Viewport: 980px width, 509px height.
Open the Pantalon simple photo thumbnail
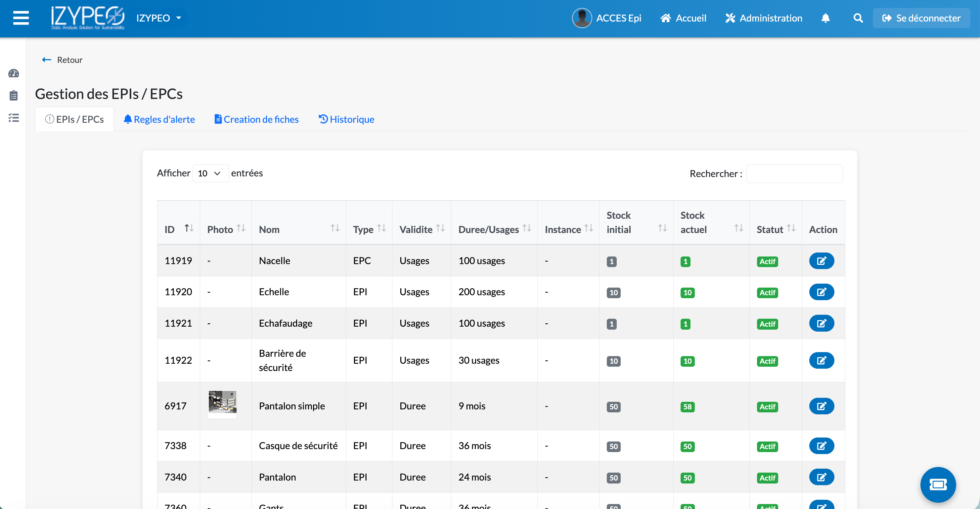222,404
